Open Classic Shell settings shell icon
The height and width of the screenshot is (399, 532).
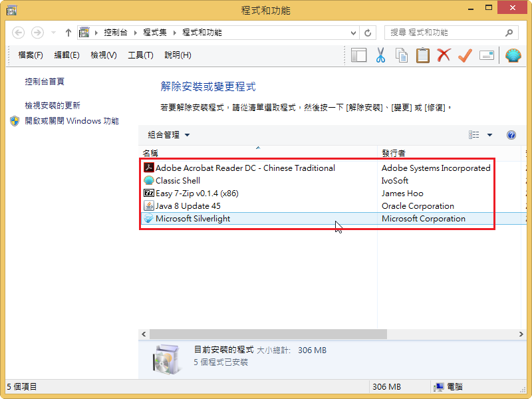(x=513, y=55)
